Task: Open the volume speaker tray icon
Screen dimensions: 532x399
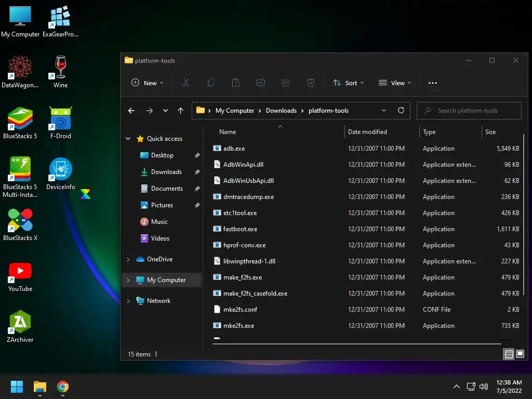Action: pyautogui.click(x=484, y=387)
